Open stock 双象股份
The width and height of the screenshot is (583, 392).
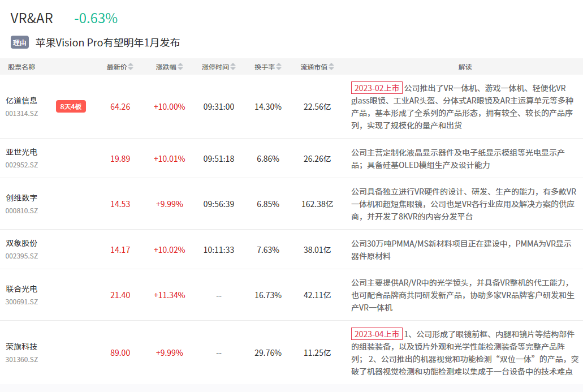(x=21, y=243)
